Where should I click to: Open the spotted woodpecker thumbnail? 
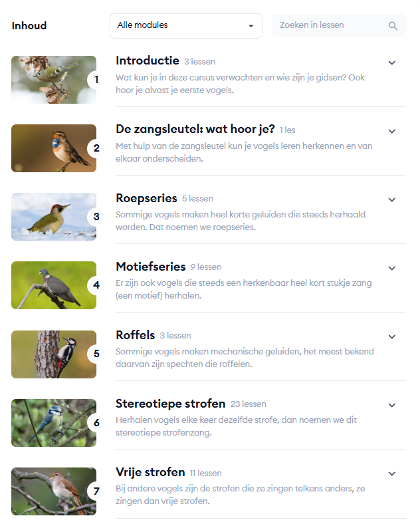pos(53,354)
